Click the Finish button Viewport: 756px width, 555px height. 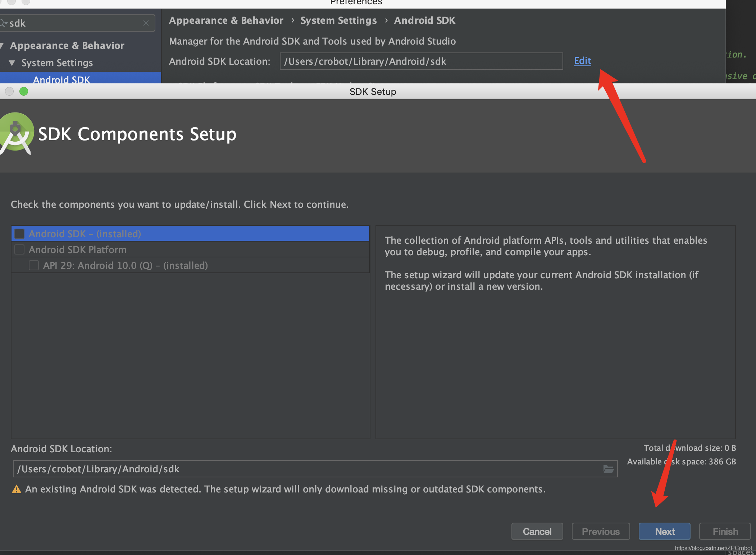pos(725,531)
